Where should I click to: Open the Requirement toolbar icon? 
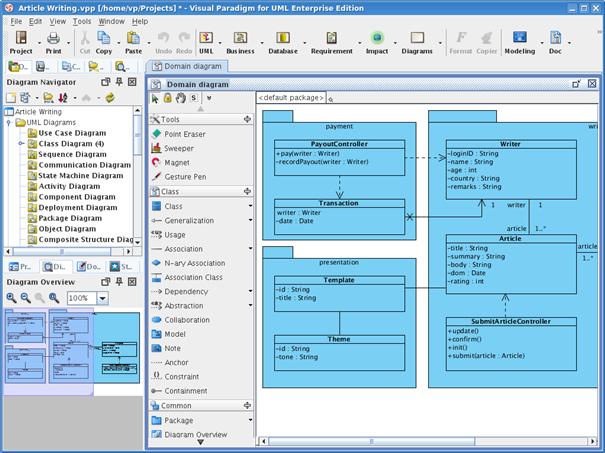point(331,42)
